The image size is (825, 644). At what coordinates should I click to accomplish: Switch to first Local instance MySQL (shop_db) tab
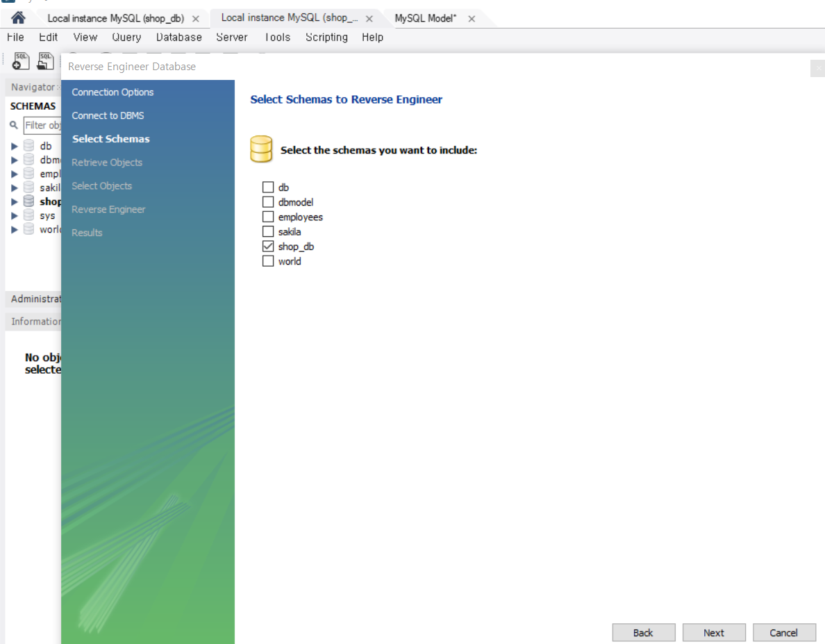pos(116,19)
